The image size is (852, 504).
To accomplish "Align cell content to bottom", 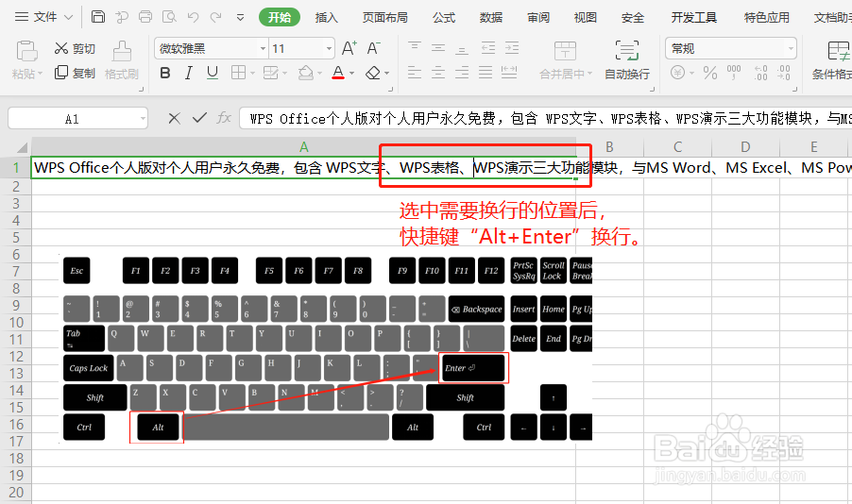I will point(462,49).
